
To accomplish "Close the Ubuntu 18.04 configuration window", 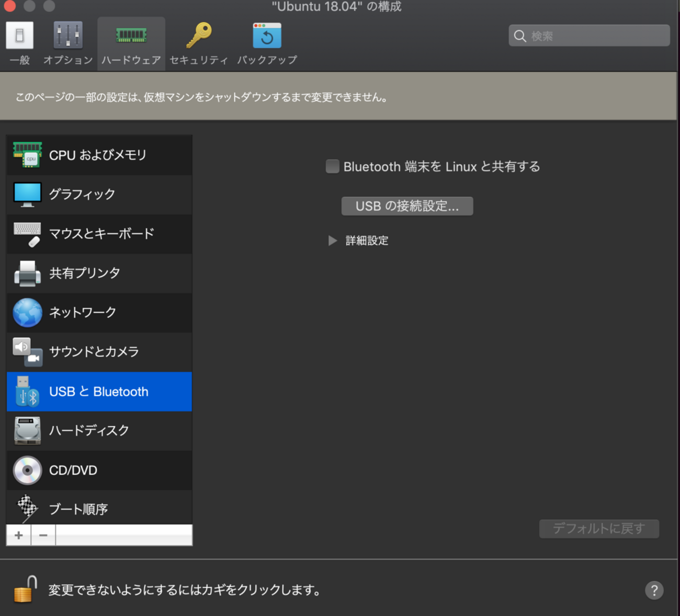I will (x=10, y=6).
